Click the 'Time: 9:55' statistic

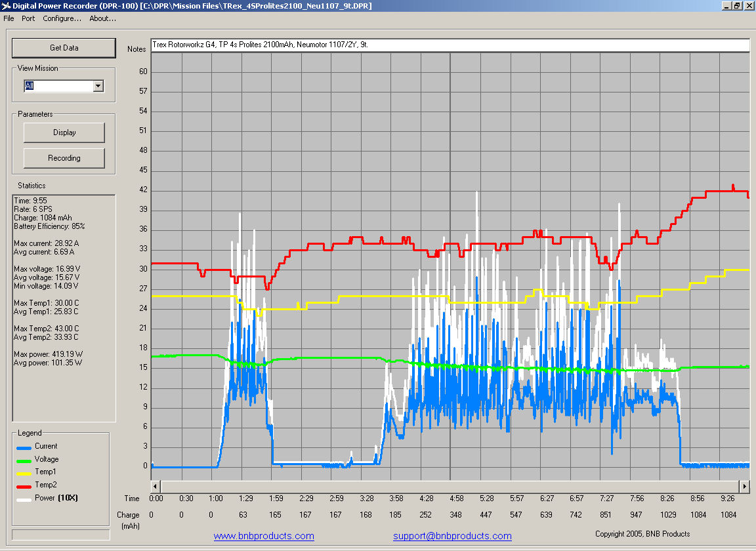30,201
